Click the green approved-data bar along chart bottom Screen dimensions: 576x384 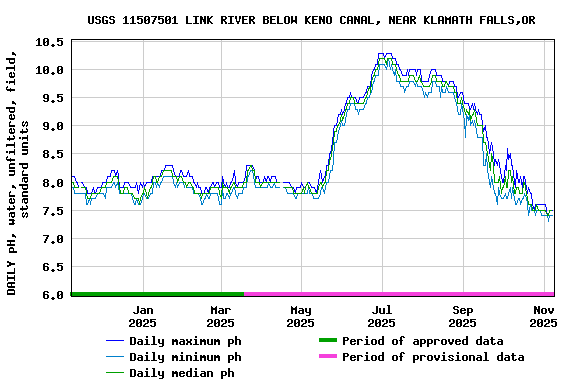click(x=158, y=294)
